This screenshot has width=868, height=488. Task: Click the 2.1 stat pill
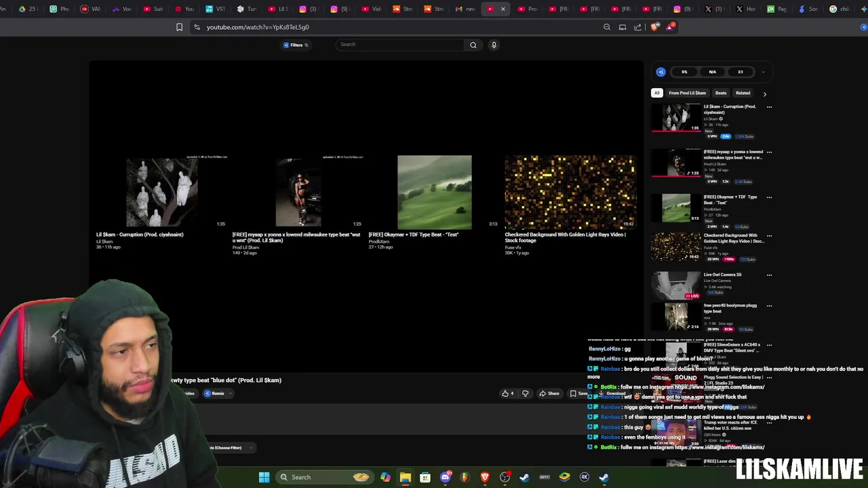click(x=740, y=72)
